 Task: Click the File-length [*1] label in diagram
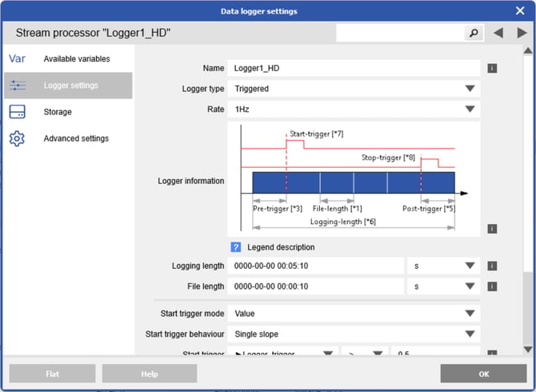338,209
